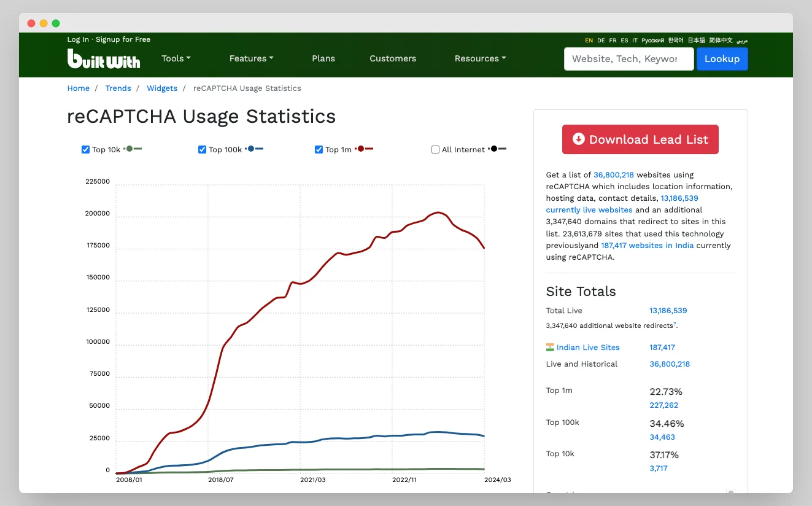Switch language to EN
Screen dimensions: 812x506
[589, 41]
